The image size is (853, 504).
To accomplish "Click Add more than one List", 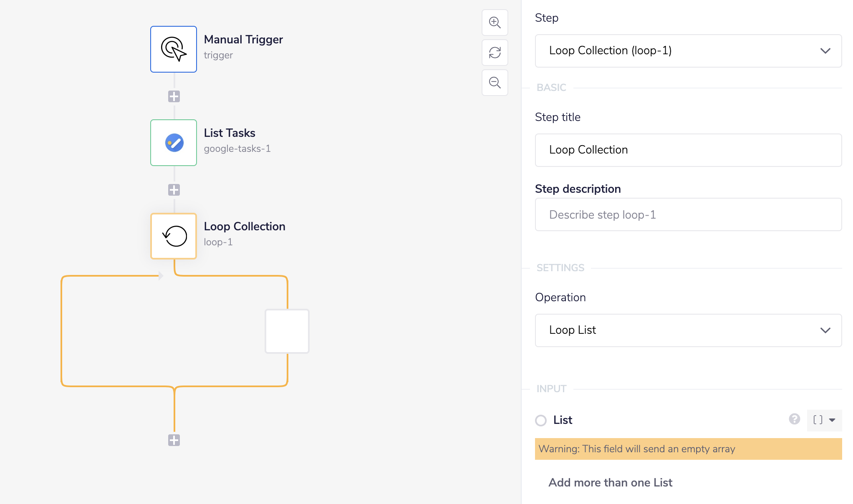I will tap(610, 482).
